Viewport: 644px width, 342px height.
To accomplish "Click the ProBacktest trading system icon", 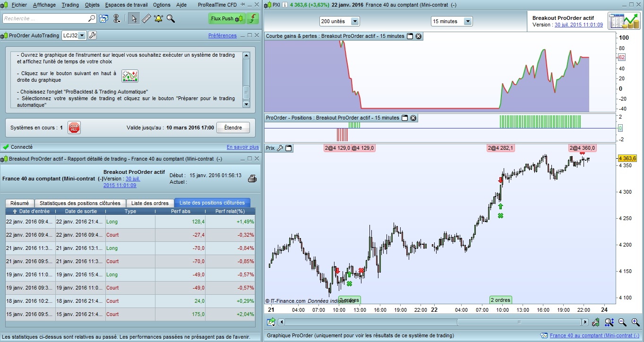I will pos(624,21).
